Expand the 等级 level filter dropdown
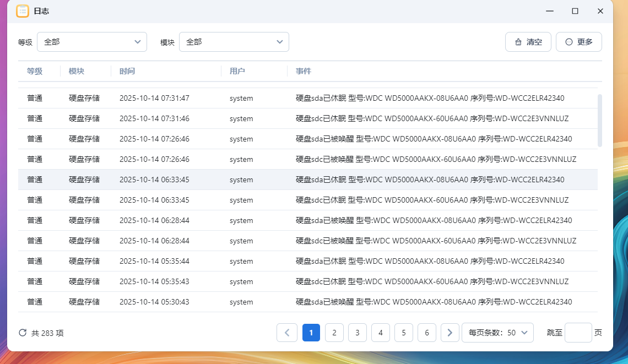The height and width of the screenshot is (364, 628). (x=92, y=42)
